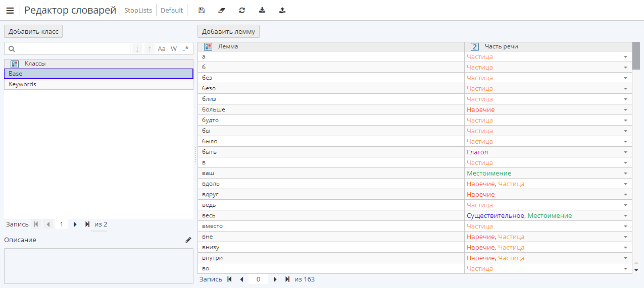Go to last lemma record
The height and width of the screenshot is (288, 644).
287,279
